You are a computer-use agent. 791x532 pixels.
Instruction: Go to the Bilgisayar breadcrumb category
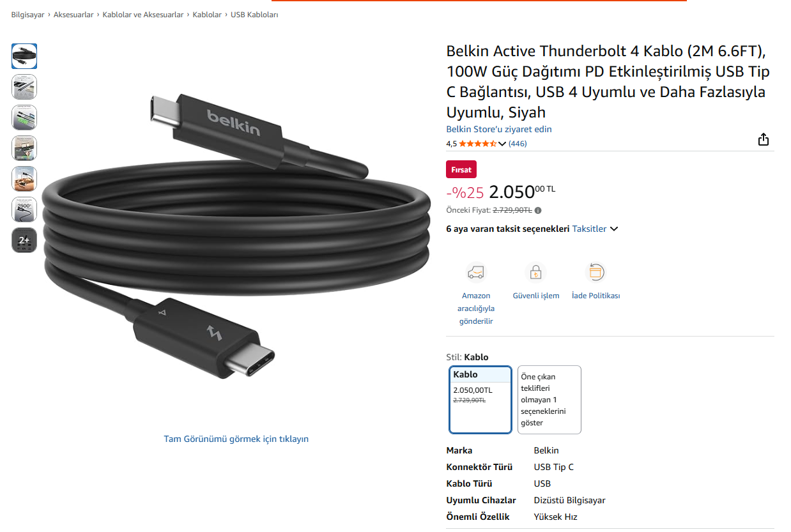click(x=27, y=15)
